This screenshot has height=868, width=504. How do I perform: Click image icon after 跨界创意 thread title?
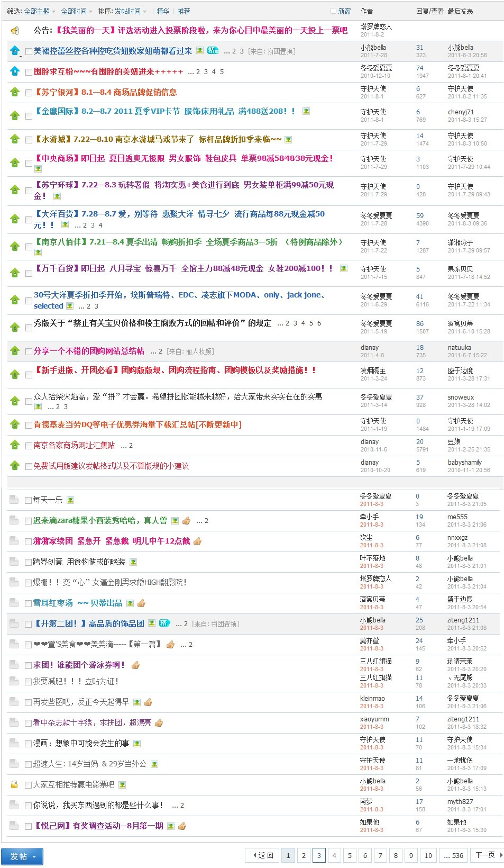133,562
